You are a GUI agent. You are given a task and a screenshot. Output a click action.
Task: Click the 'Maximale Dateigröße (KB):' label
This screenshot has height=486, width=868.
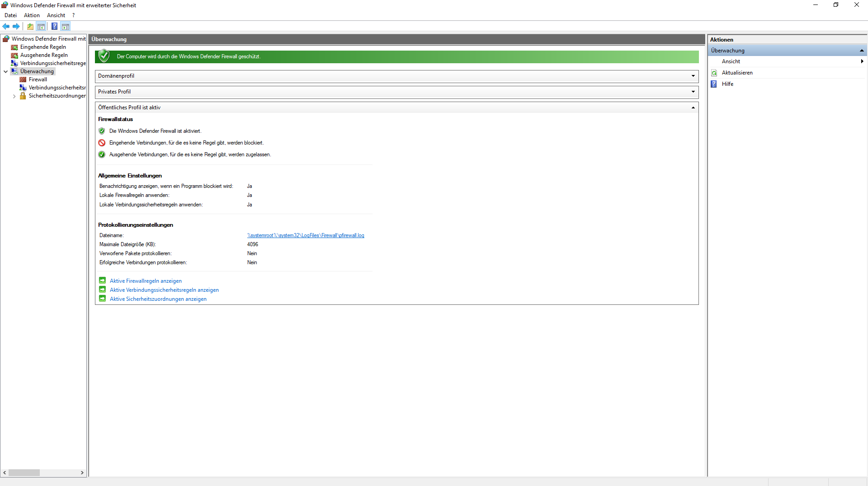(x=127, y=244)
